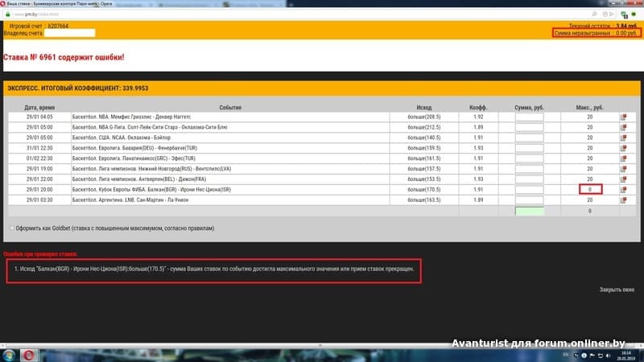Click date 31/01 22:30 cell
Viewport: 644px width, 362px height.
pyautogui.click(x=39, y=148)
